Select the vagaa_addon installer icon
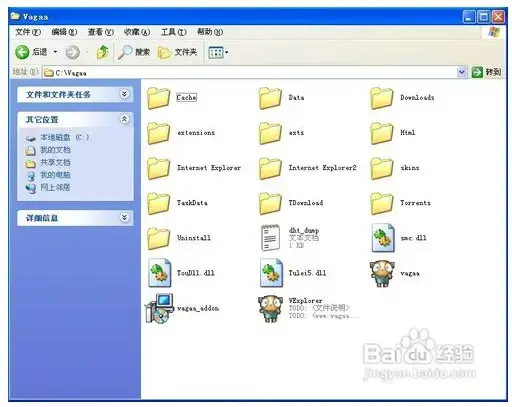The image size is (512, 407). (x=160, y=308)
